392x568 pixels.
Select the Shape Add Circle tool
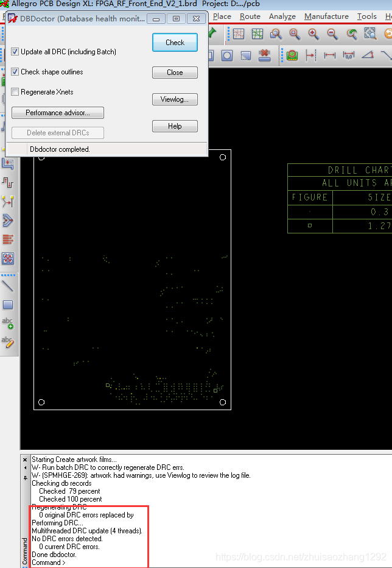click(x=227, y=55)
